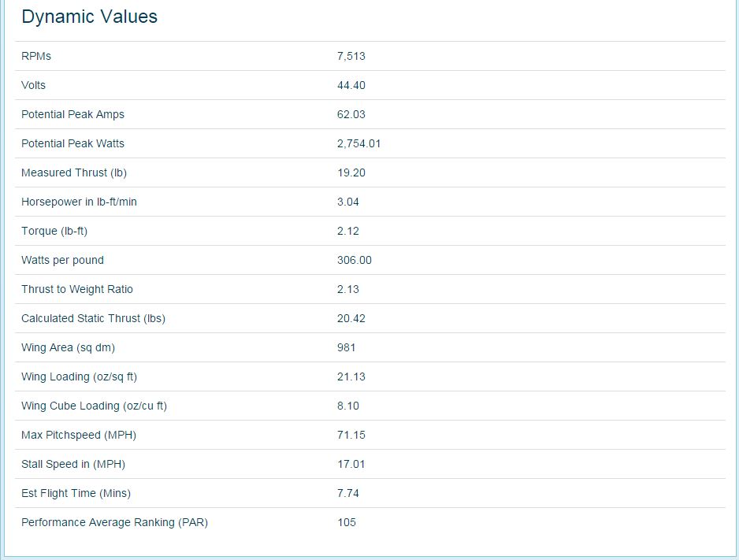Click the Potential Peak Amps label
This screenshot has height=560, width=739.
(72, 114)
